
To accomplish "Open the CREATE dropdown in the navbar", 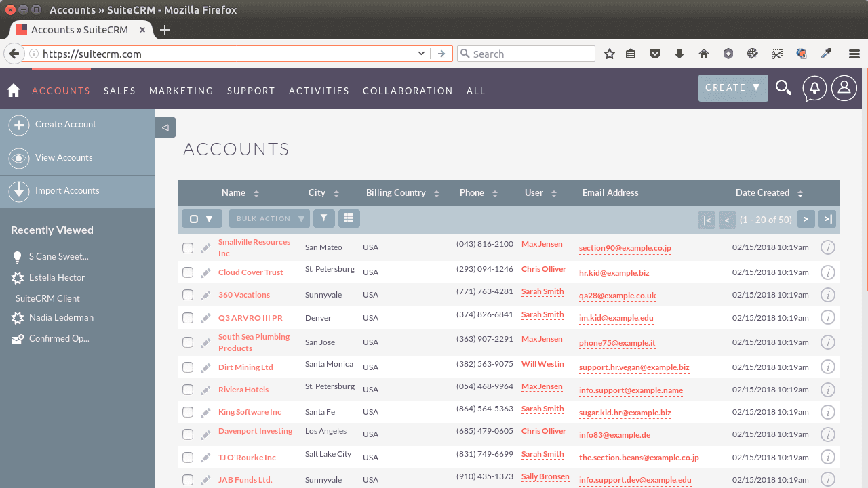I will tap(733, 88).
